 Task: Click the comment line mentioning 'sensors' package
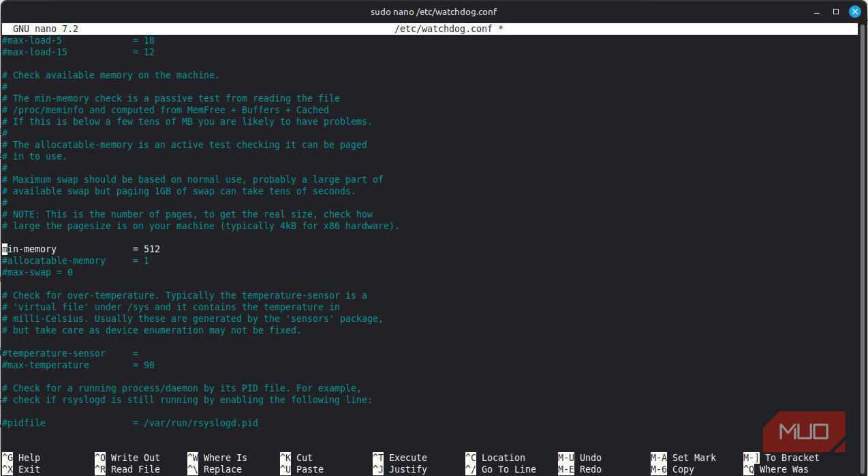(x=193, y=318)
